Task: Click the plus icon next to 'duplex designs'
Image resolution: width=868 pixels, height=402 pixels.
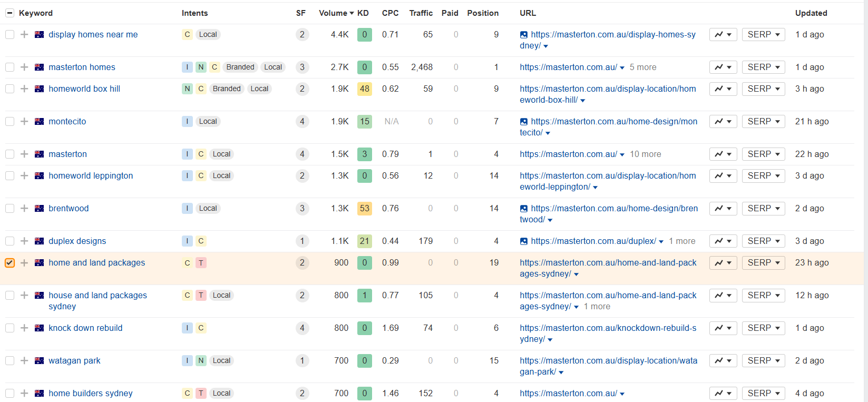Action: point(24,241)
